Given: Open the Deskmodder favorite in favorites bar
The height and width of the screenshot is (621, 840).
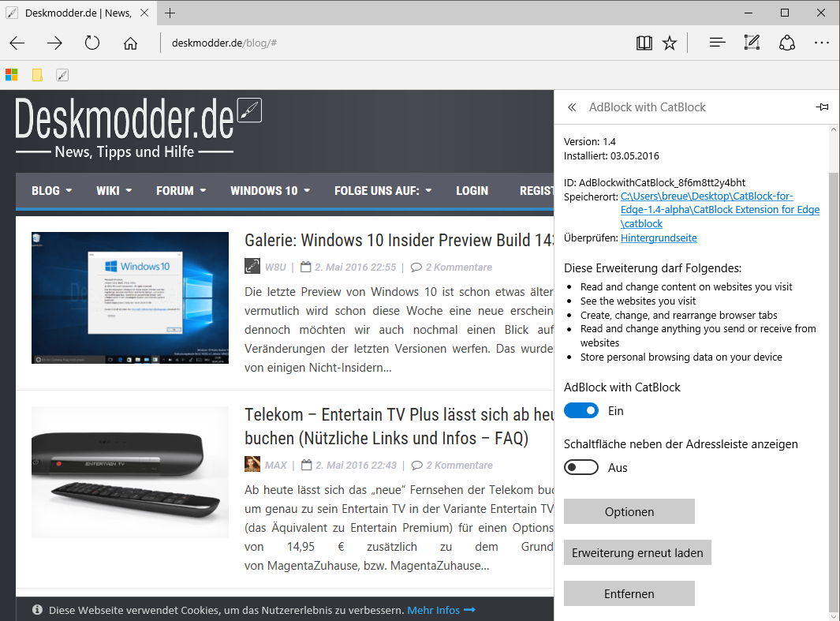Looking at the screenshot, I should (62, 75).
